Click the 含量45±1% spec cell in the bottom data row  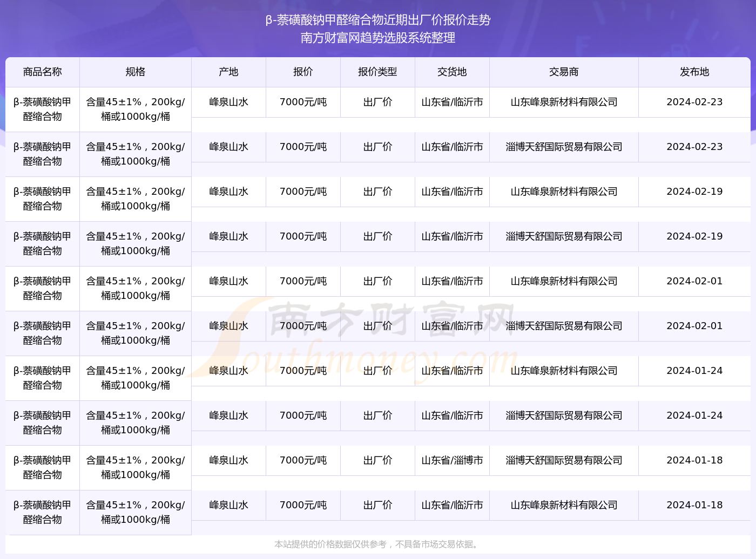(136, 512)
